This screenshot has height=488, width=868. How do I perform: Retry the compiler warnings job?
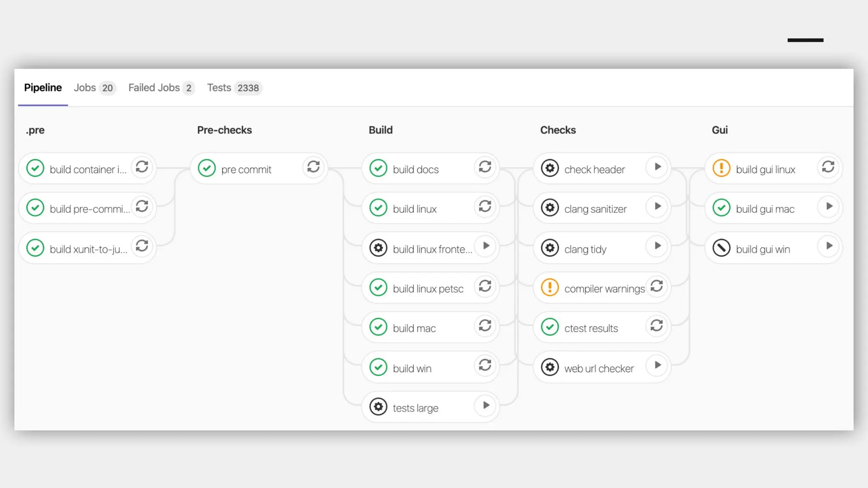pyautogui.click(x=657, y=286)
